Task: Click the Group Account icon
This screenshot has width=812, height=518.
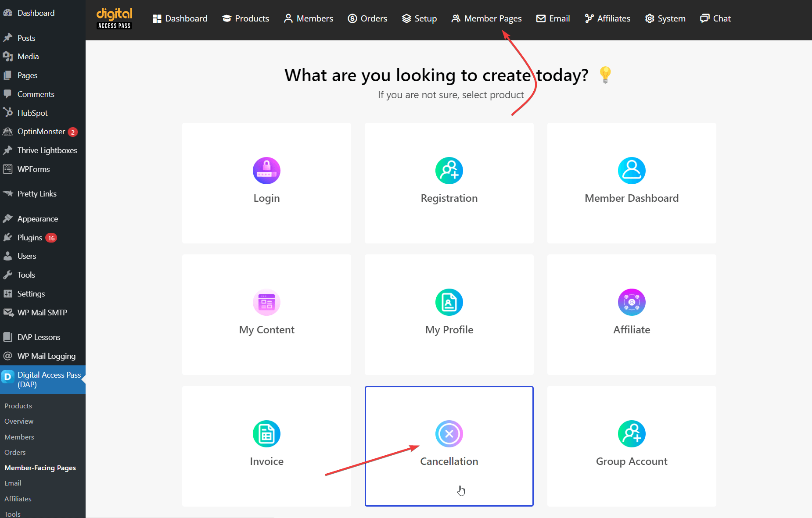Action: coord(632,434)
